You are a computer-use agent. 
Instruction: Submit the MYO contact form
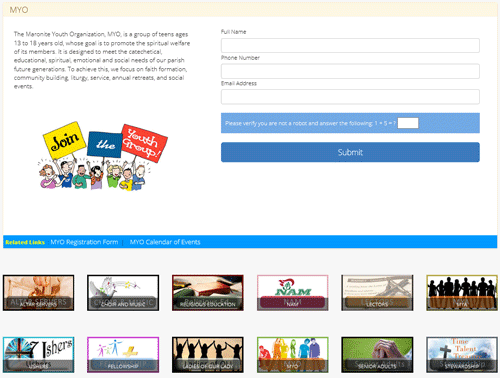click(x=350, y=152)
